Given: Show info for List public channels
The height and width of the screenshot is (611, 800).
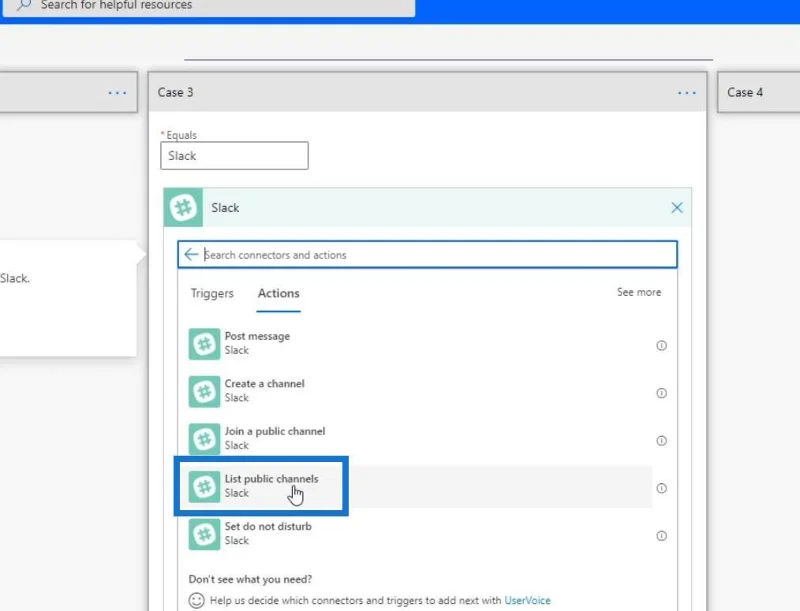Looking at the screenshot, I should [x=661, y=488].
